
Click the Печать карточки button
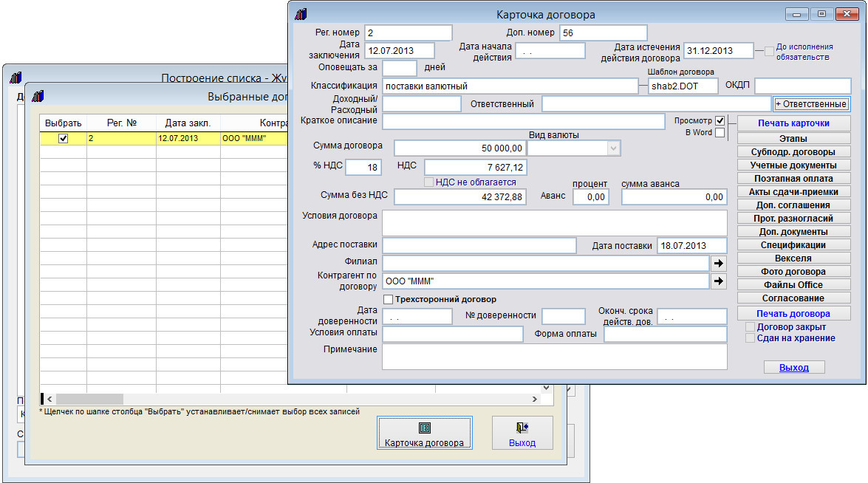click(793, 123)
